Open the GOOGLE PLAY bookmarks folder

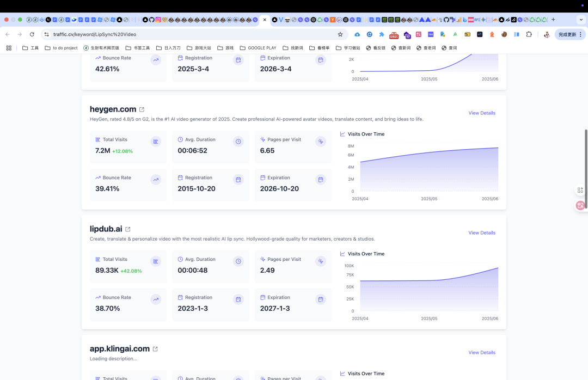coord(258,48)
